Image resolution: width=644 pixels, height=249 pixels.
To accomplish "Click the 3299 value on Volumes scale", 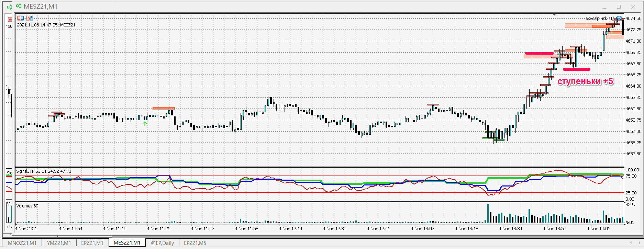I will (631, 205).
